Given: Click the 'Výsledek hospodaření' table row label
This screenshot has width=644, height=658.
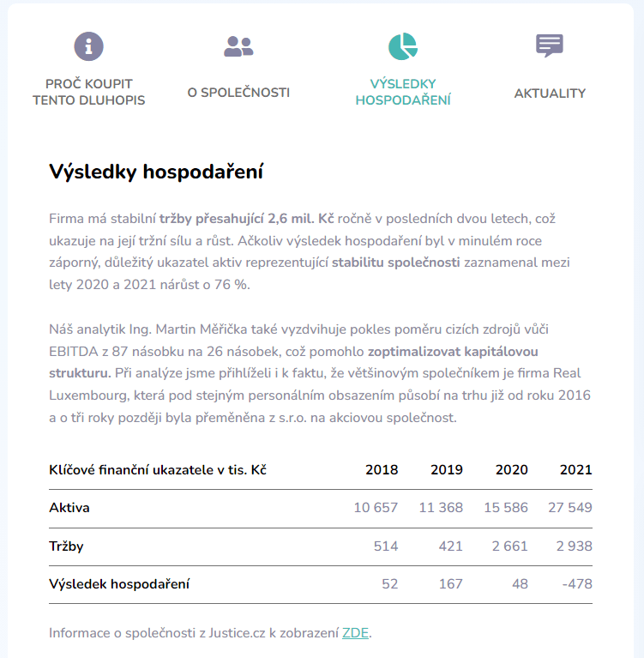Looking at the screenshot, I should (x=119, y=584).
